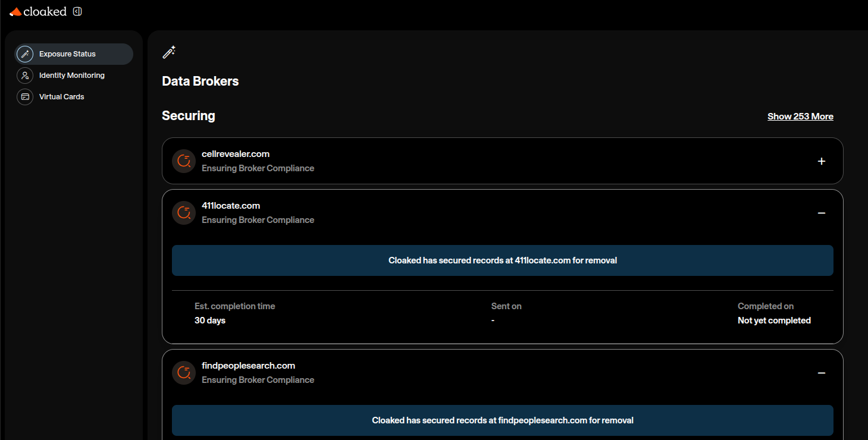Expand the cellrevealer.com row with plus
The image size is (868, 440).
pos(822,161)
